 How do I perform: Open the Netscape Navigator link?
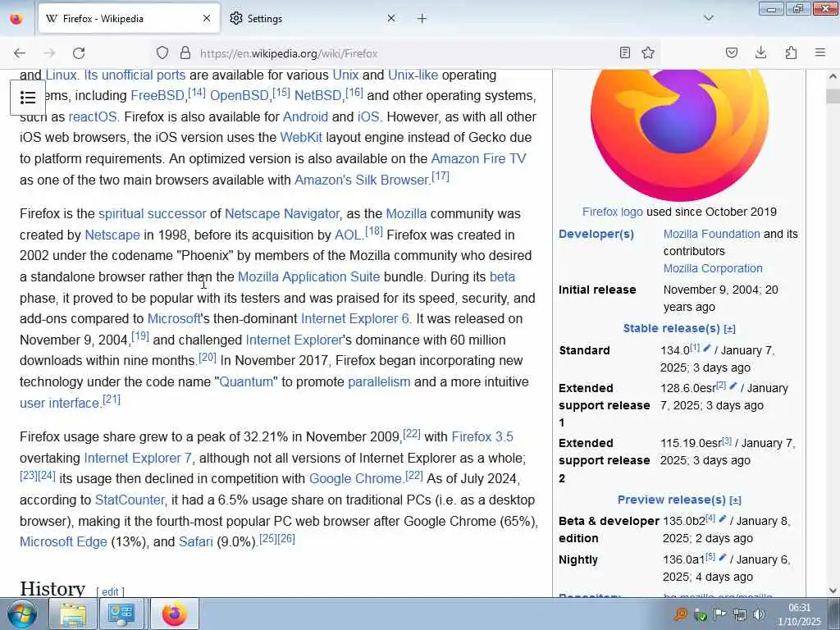click(282, 214)
